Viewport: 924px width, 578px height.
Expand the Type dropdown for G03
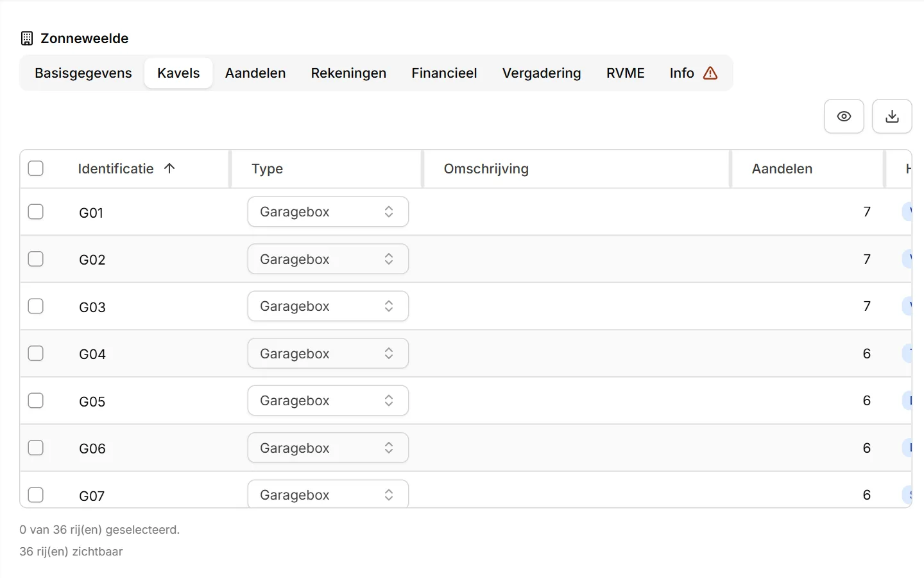[328, 306]
